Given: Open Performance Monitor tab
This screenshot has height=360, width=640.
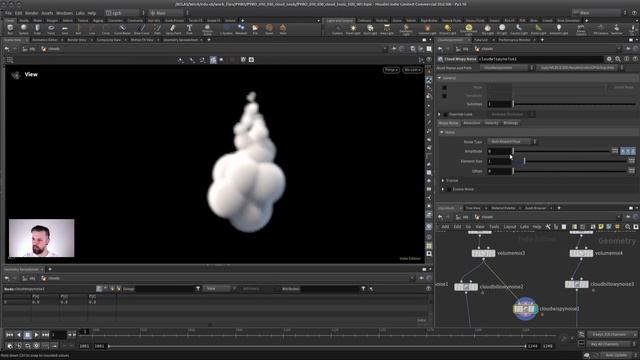Looking at the screenshot, I should (x=514, y=40).
